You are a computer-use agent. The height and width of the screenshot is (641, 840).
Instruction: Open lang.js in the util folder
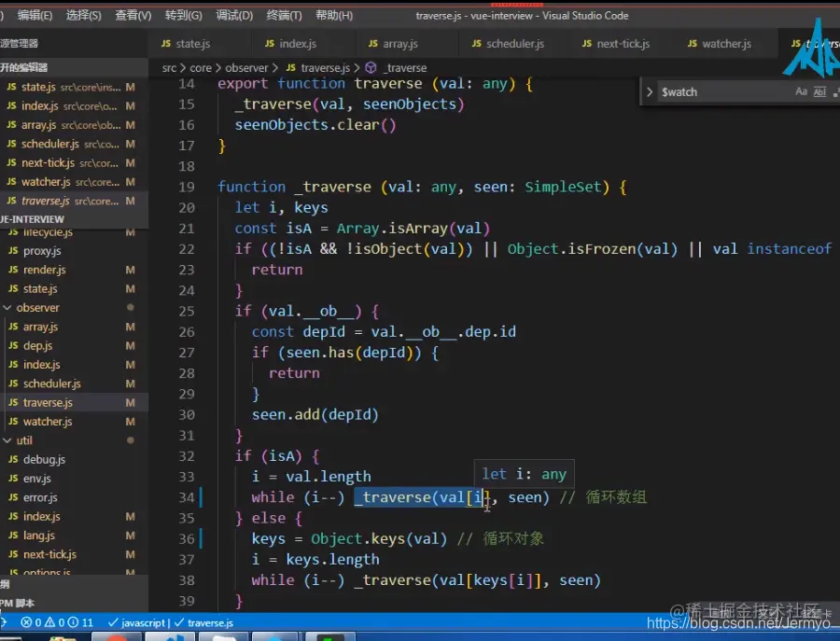pyautogui.click(x=74, y=536)
